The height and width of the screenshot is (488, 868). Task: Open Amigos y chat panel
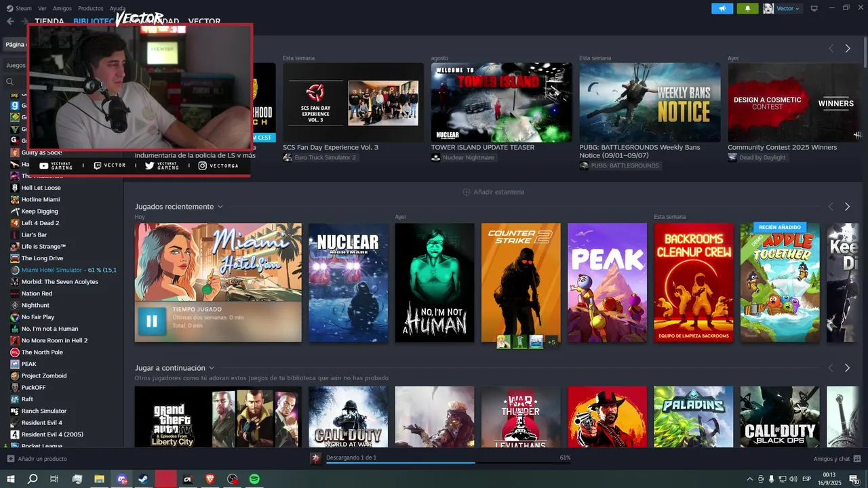coord(836,459)
